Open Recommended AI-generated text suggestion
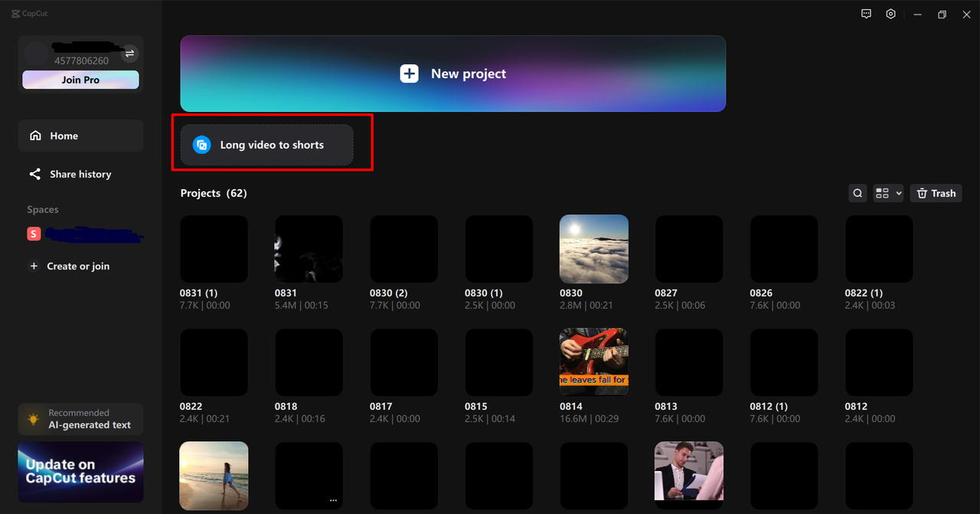 pyautogui.click(x=80, y=419)
